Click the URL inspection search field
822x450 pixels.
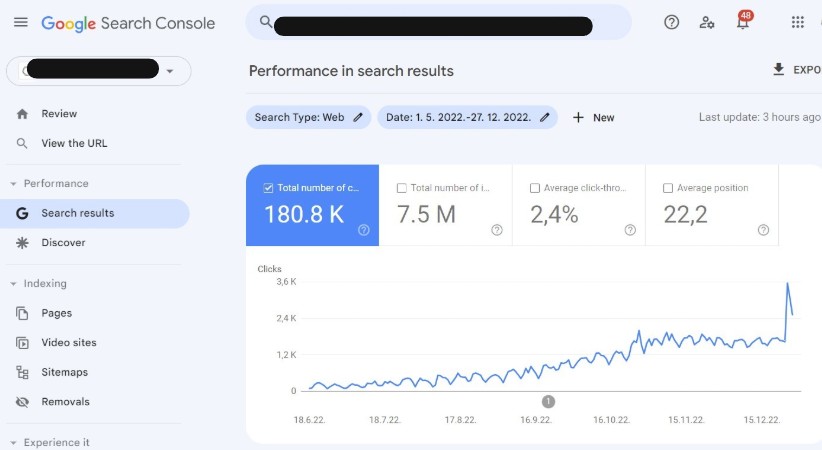pyautogui.click(x=438, y=22)
